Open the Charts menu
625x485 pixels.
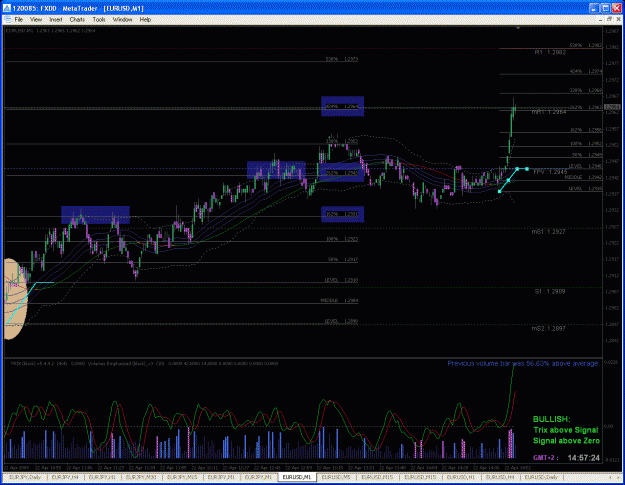click(x=77, y=20)
